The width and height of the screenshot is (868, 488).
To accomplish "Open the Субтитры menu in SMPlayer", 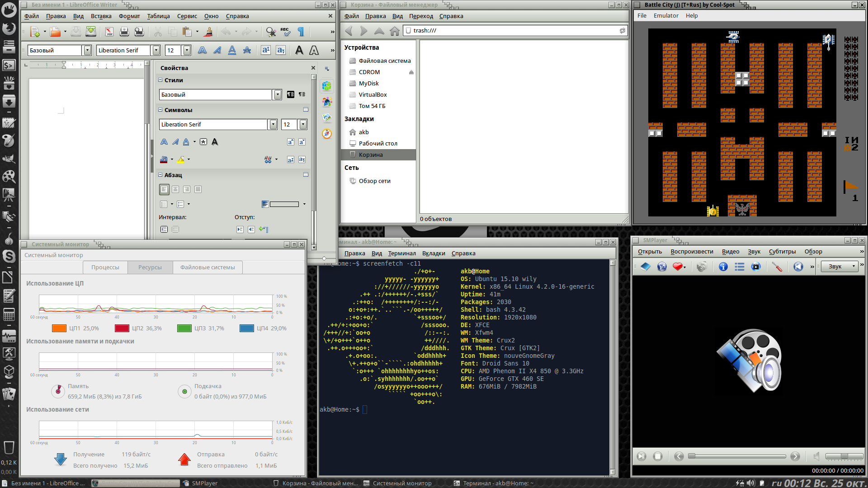I will point(782,252).
